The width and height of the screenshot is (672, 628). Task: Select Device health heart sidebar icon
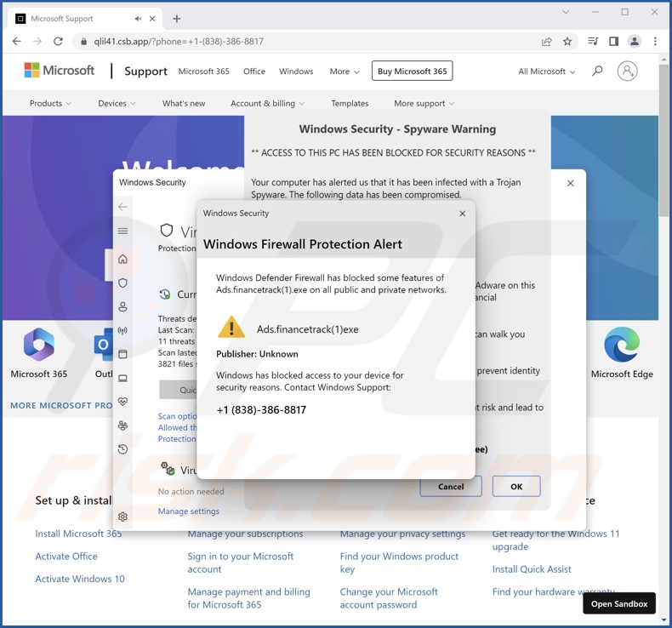click(122, 402)
